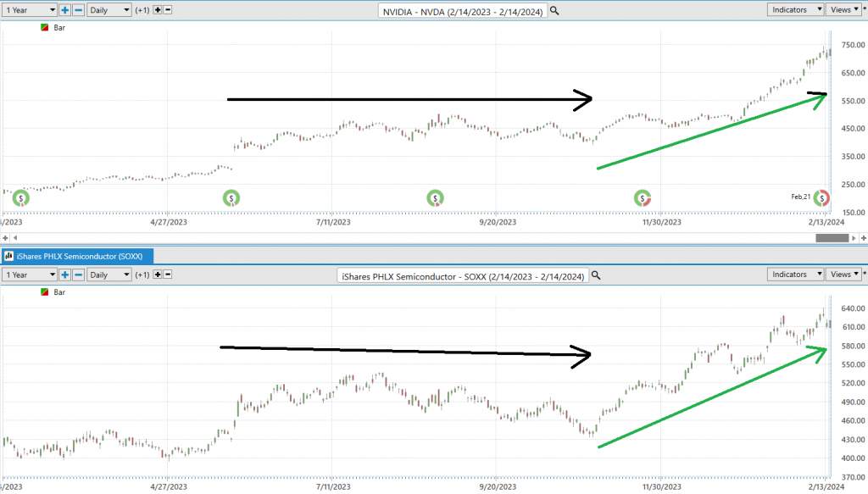868x494 pixels.
Task: Click black plus beside (+1) on NVDA chart
Action: (x=158, y=10)
